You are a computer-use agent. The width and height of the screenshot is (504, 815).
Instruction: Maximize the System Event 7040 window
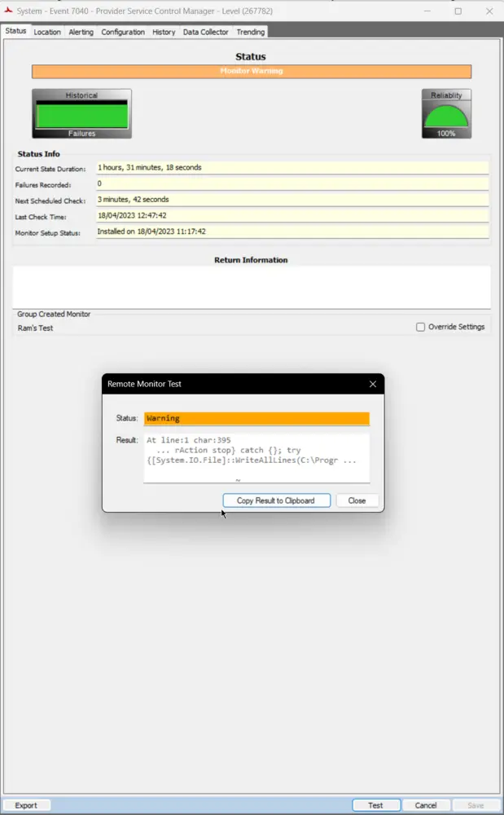click(x=458, y=11)
